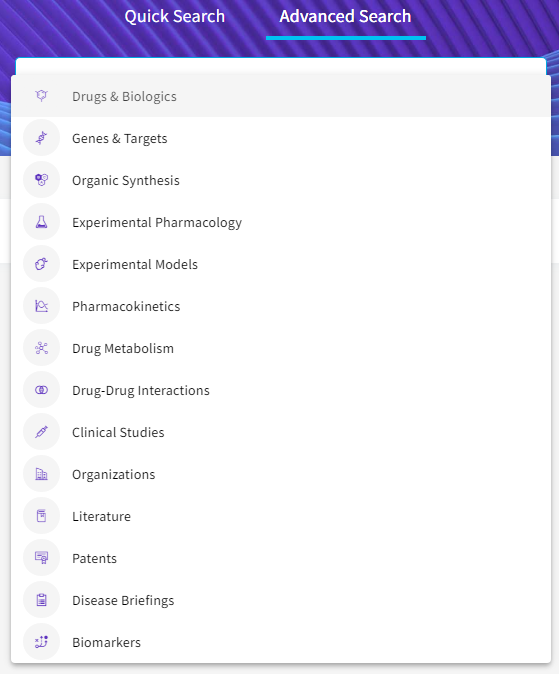Viewport: 559px width, 674px height.
Task: Click the Experimental Models mouse icon
Action: [x=41, y=264]
